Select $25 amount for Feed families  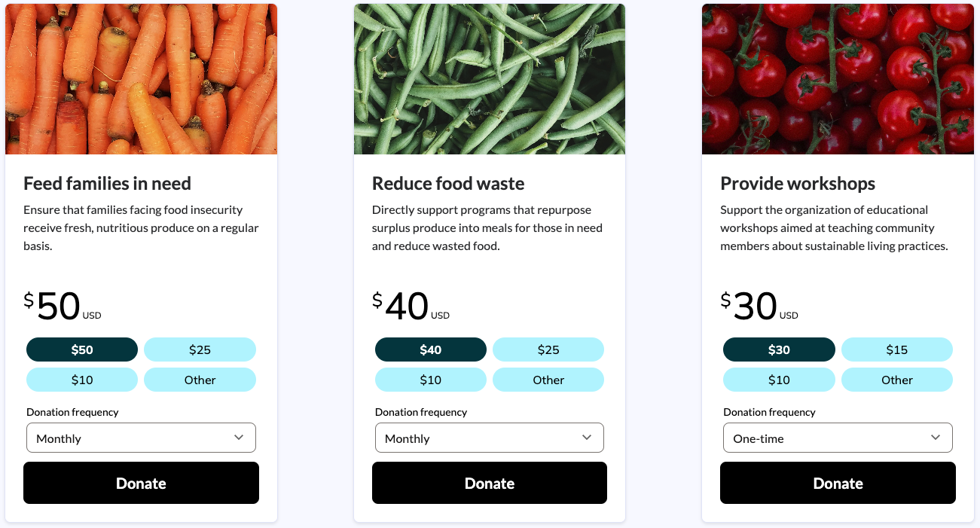click(200, 349)
